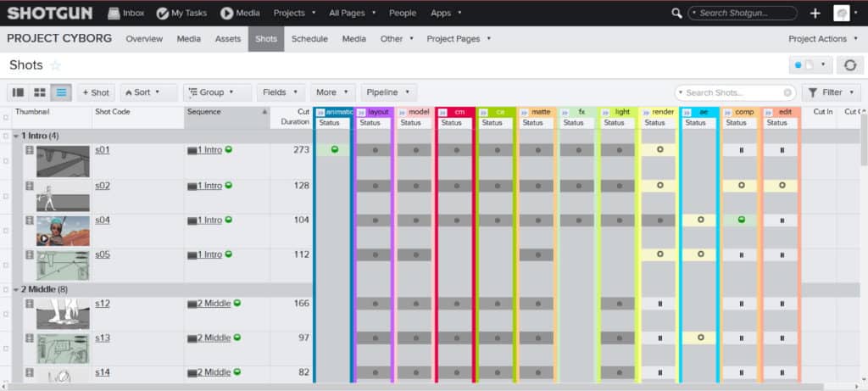Viewport: 868px width, 391px height.
Task: Open the Inbox icon in top bar
Action: click(x=114, y=14)
